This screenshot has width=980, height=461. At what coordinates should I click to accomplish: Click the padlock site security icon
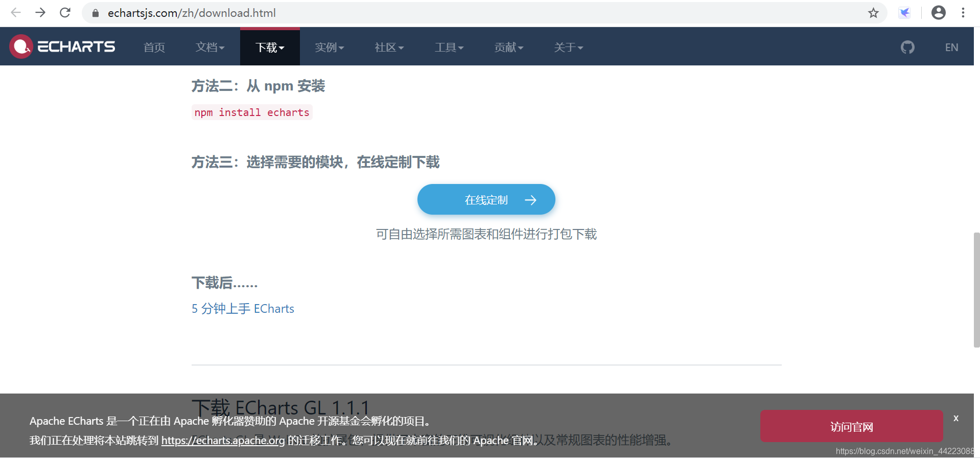pos(95,13)
